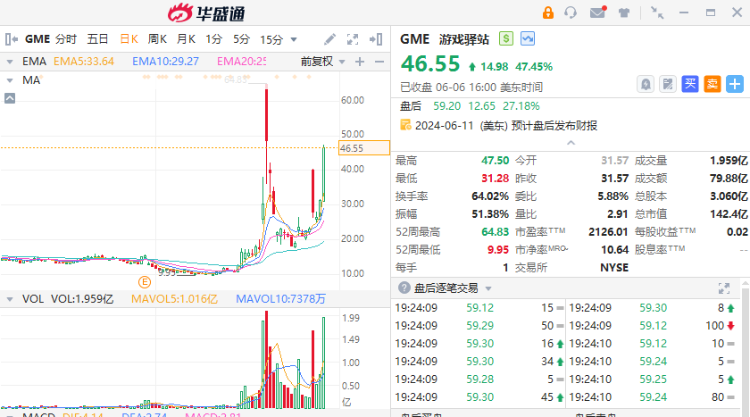
Task: Select the 周K chart tab
Action: click(x=157, y=39)
